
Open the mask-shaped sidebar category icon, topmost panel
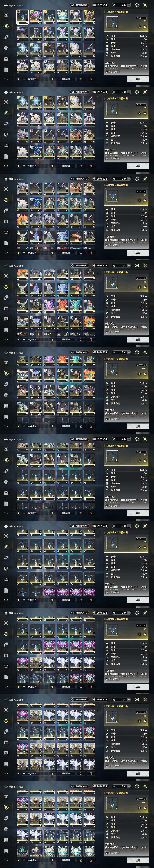[x=6, y=59]
